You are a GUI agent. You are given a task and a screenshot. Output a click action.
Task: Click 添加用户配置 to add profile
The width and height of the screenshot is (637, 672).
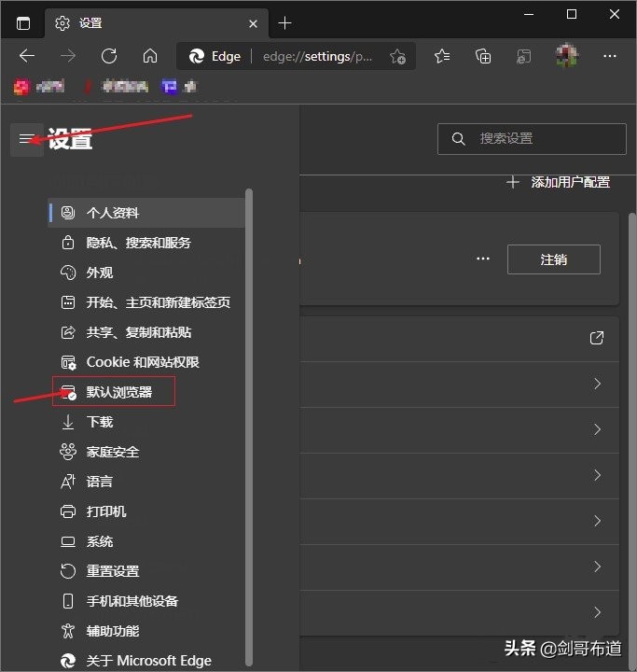pos(558,183)
